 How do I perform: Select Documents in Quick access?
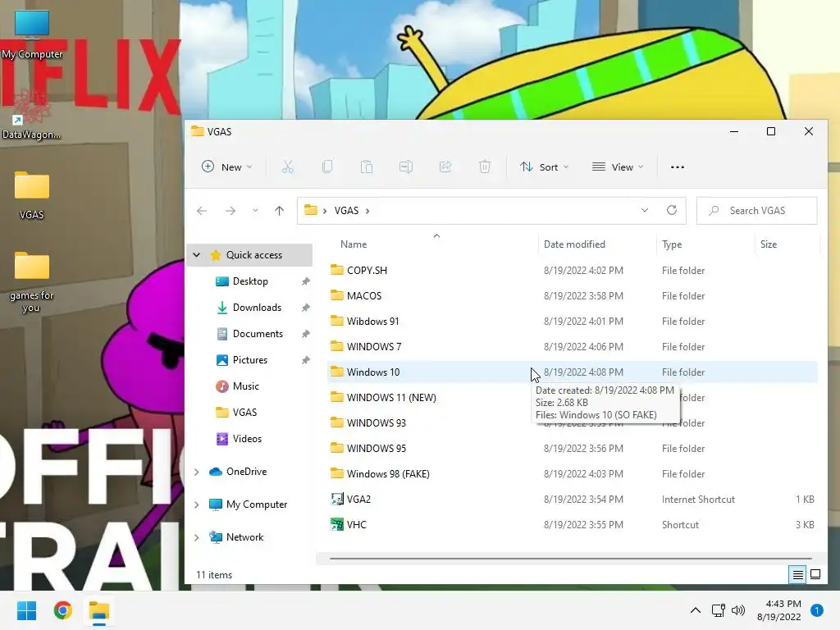pos(257,334)
